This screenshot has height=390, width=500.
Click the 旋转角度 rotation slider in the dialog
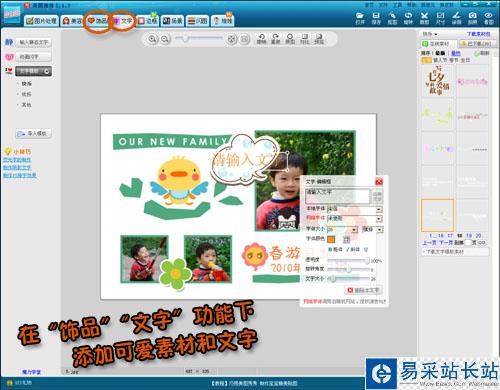tap(348, 269)
